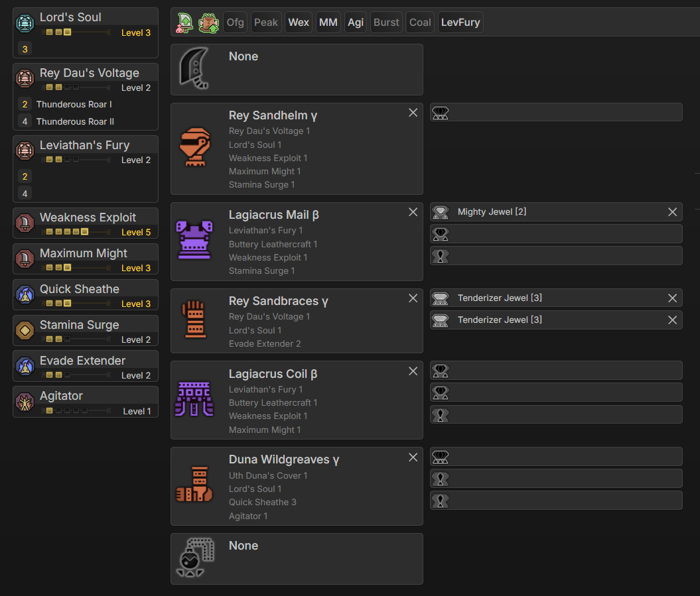Open the None charm slot
This screenshot has width=700, height=596.
pos(297,559)
